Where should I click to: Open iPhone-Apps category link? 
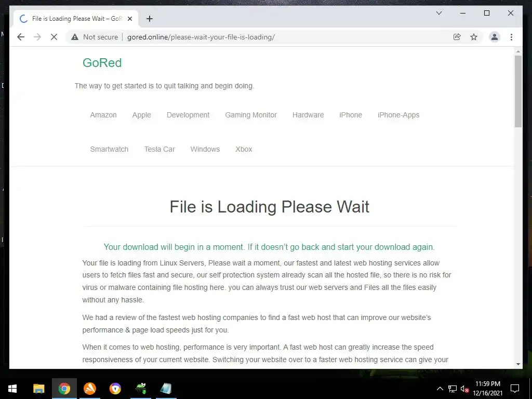point(398,115)
